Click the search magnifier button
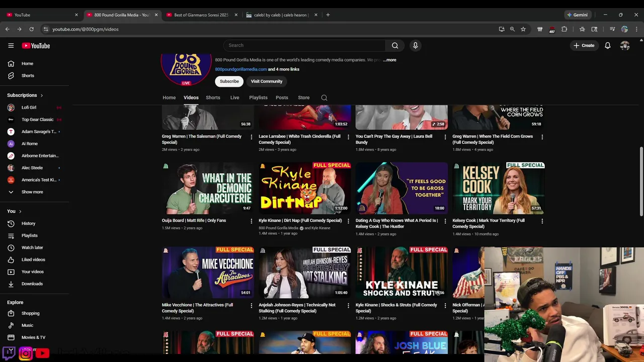The width and height of the screenshot is (644, 362). (395, 45)
